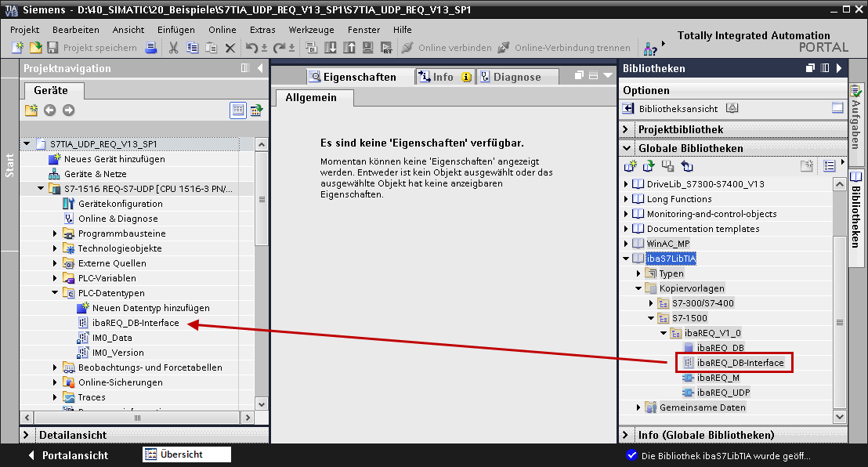Click project tree horizontal scrollbar right arrow
Image resolution: width=868 pixels, height=467 pixels.
pos(248,418)
